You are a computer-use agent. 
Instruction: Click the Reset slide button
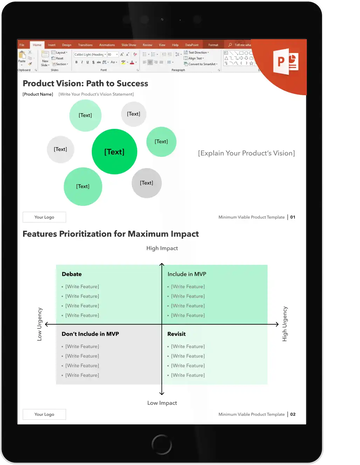point(57,58)
